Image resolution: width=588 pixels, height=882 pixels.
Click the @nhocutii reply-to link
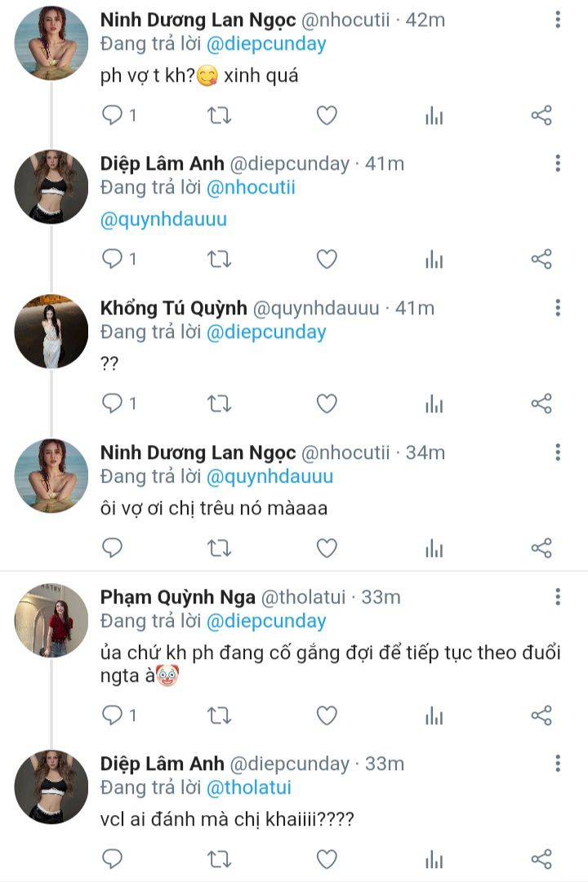pos(251,188)
